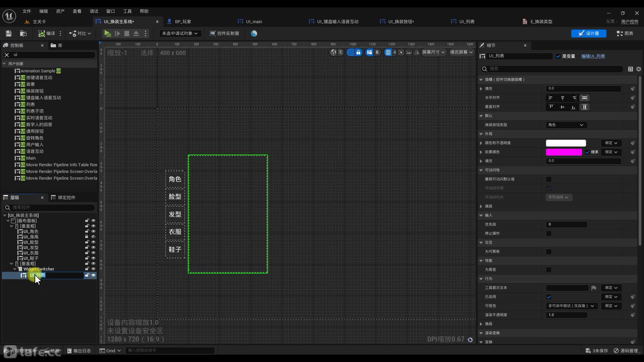Open the Tools (工具) menu
The width and height of the screenshot is (644, 362).
tap(127, 11)
